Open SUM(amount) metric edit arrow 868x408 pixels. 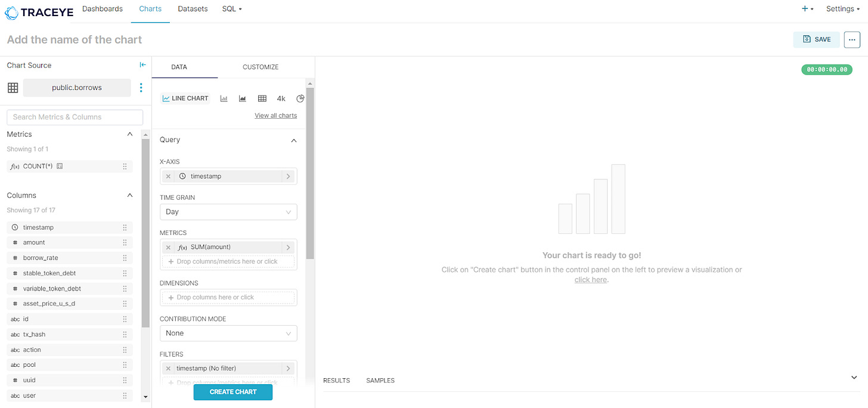(288, 247)
